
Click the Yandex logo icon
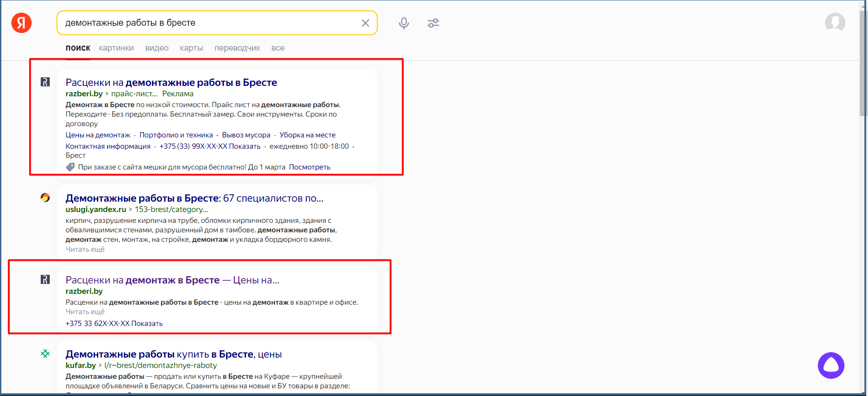coord(21,23)
